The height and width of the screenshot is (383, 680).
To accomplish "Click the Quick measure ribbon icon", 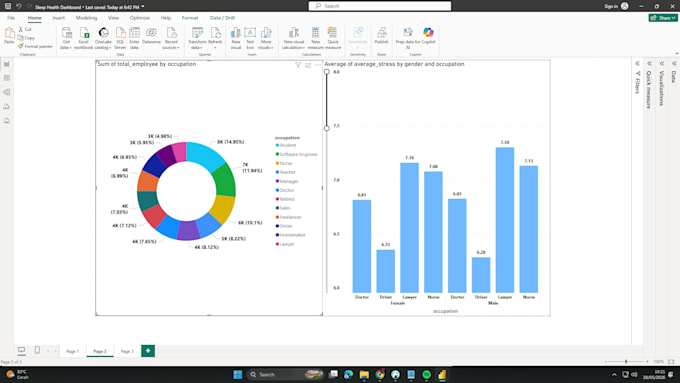I will coord(333,39).
